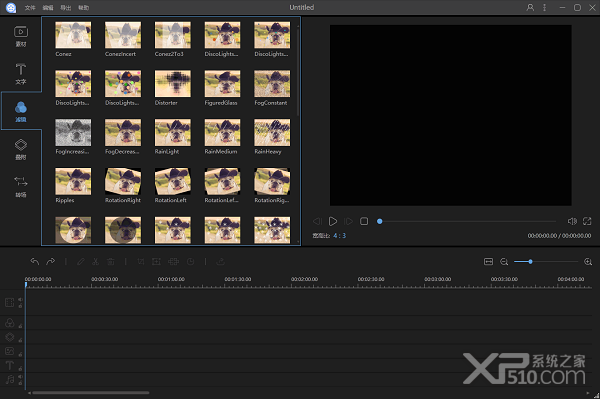Click the Mosaic tool icon
Viewport: 600px width, 399px height.
[173, 262]
